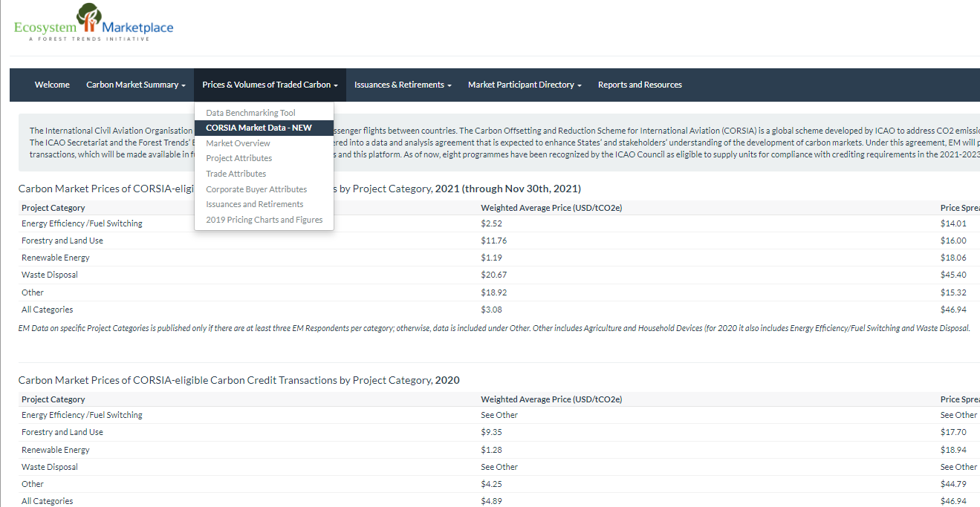Expand the Carbon Market Summary dropdown
The width and height of the screenshot is (980, 507).
pos(136,85)
